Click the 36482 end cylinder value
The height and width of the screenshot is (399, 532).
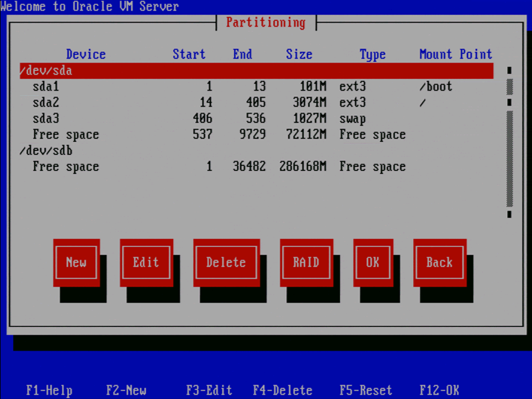(249, 166)
